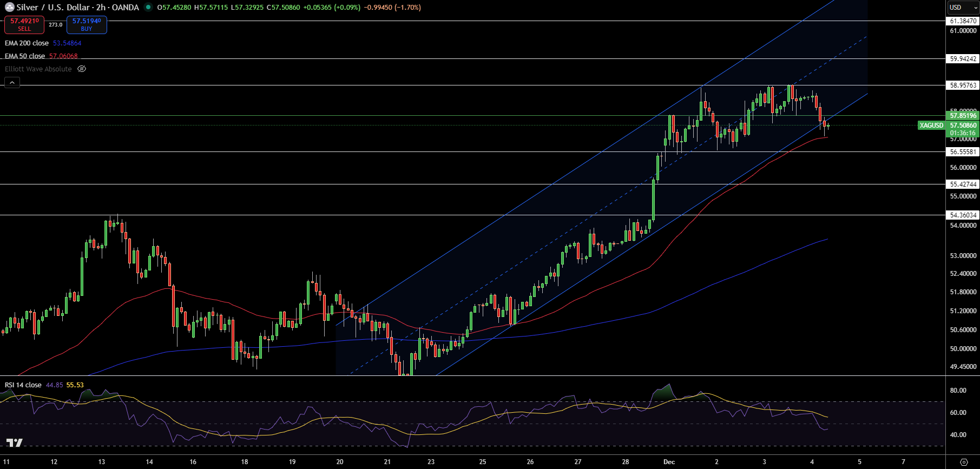Click the XAGUSD price label tag
The width and height of the screenshot is (980, 469).
click(931, 125)
